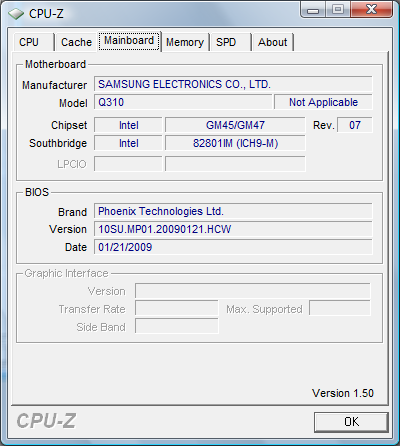Open the About tab

pyautogui.click(x=273, y=43)
